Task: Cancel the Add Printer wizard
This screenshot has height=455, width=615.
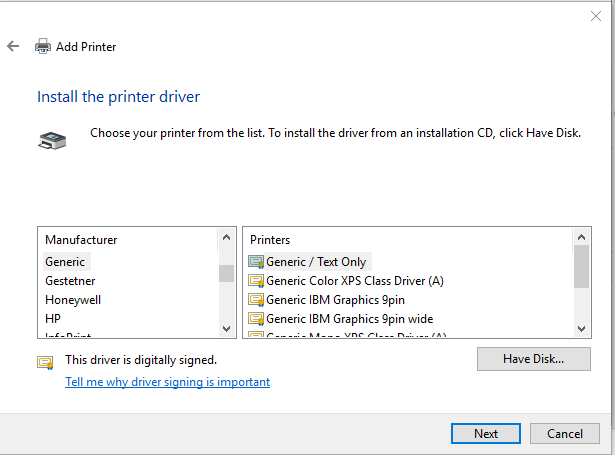Action: 564,434
